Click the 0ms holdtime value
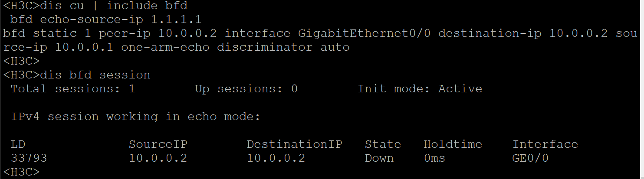The width and height of the screenshot is (644, 179). pos(434,158)
